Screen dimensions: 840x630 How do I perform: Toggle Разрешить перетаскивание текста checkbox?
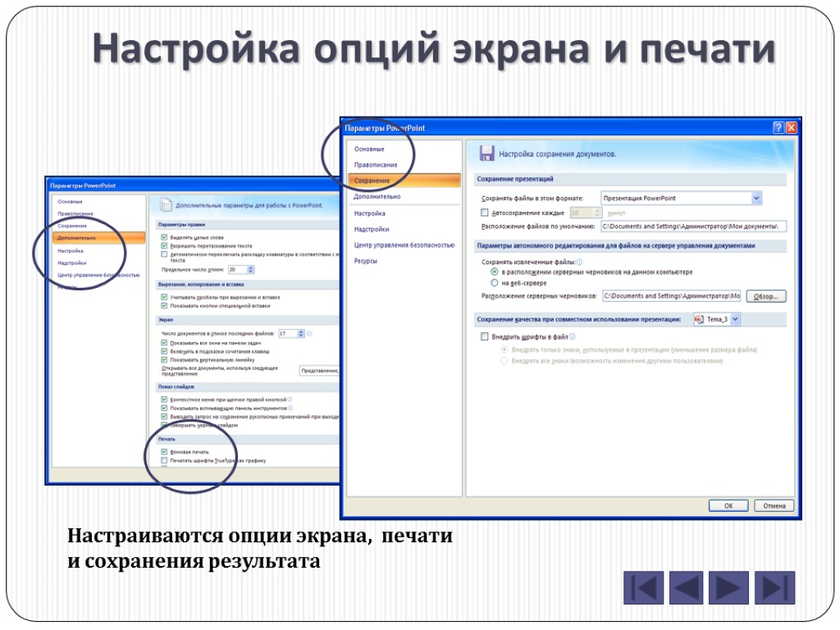click(x=164, y=245)
